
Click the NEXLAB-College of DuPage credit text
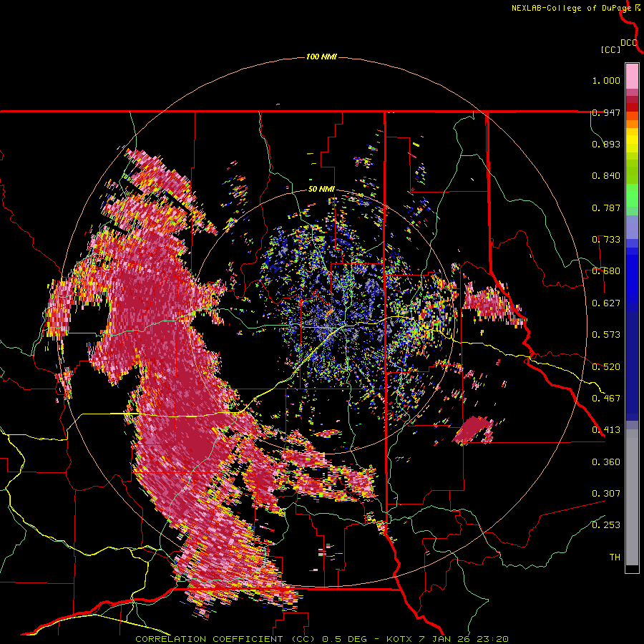(572, 8)
